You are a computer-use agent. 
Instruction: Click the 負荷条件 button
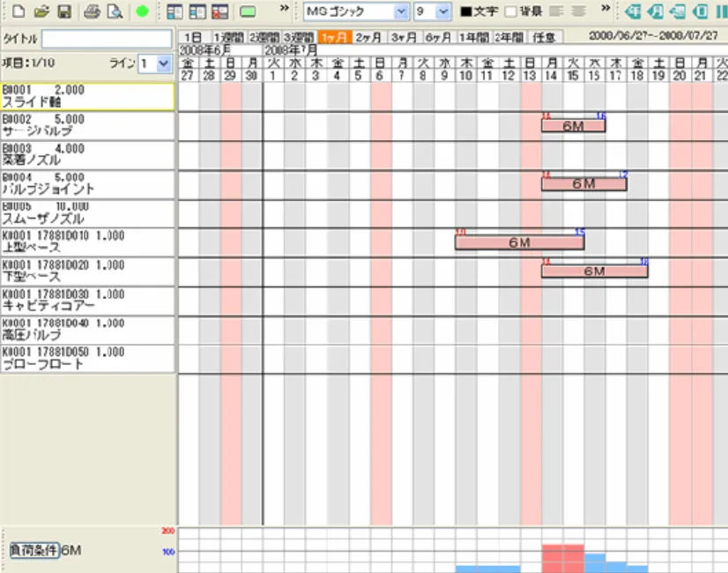33,550
